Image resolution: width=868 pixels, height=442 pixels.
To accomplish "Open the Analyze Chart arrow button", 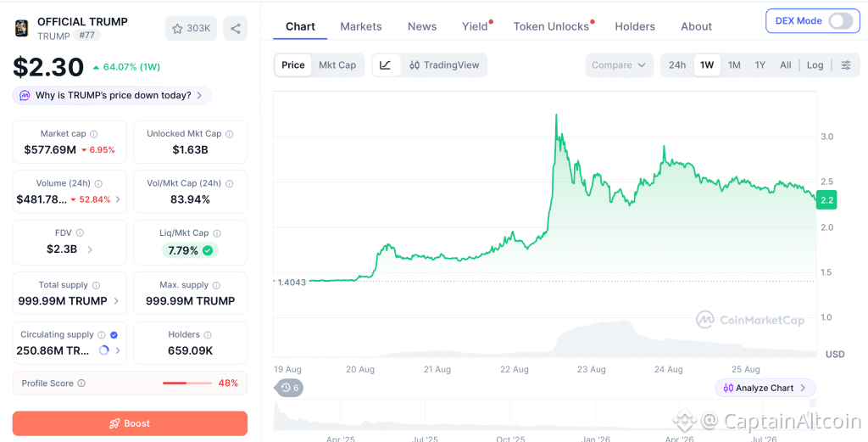I will pyautogui.click(x=765, y=388).
